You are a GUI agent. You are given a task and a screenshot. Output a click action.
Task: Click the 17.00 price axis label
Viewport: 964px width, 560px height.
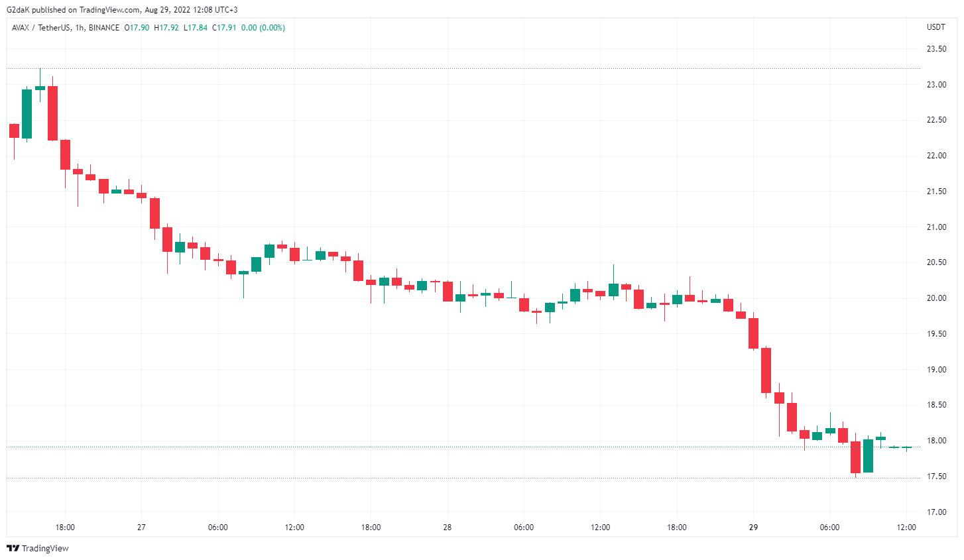936,512
